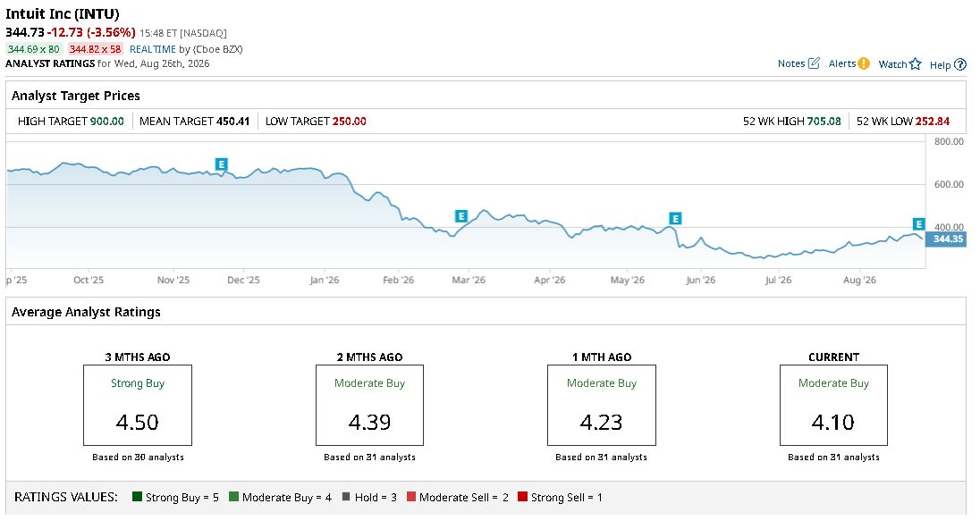Click the 1 MTH AGO rating box
The height and width of the screenshot is (529, 980).
[x=601, y=405]
